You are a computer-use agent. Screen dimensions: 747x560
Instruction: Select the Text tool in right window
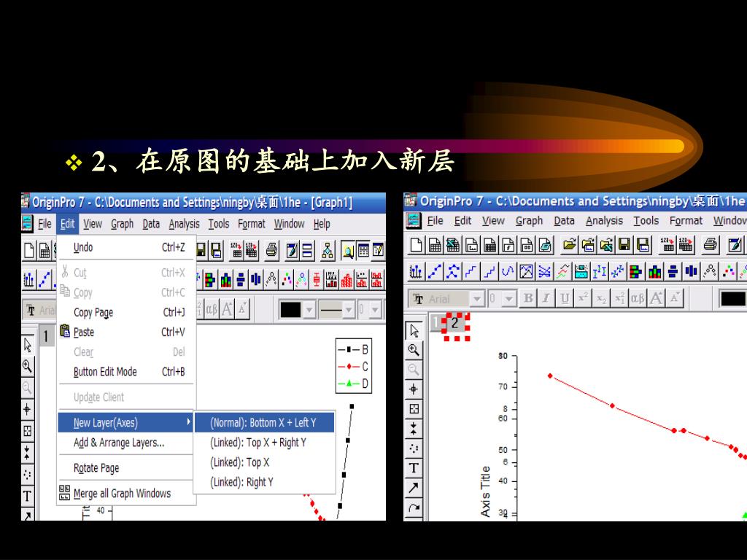(x=414, y=467)
